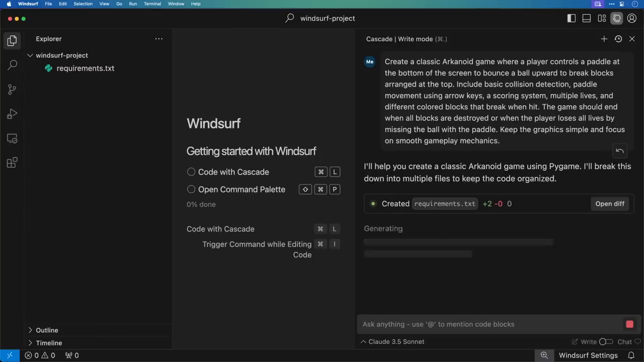Revert the message using undo arrow
The image size is (644, 362).
[620, 151]
